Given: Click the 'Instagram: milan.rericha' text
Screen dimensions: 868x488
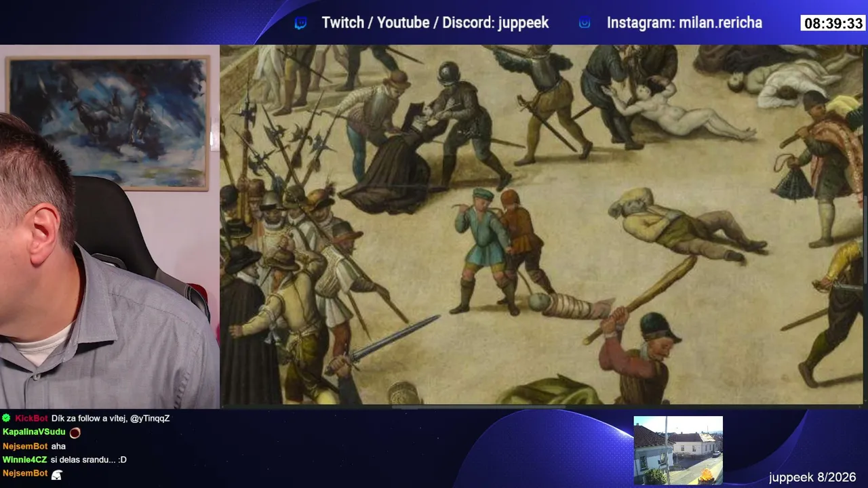Looking at the screenshot, I should point(684,23).
